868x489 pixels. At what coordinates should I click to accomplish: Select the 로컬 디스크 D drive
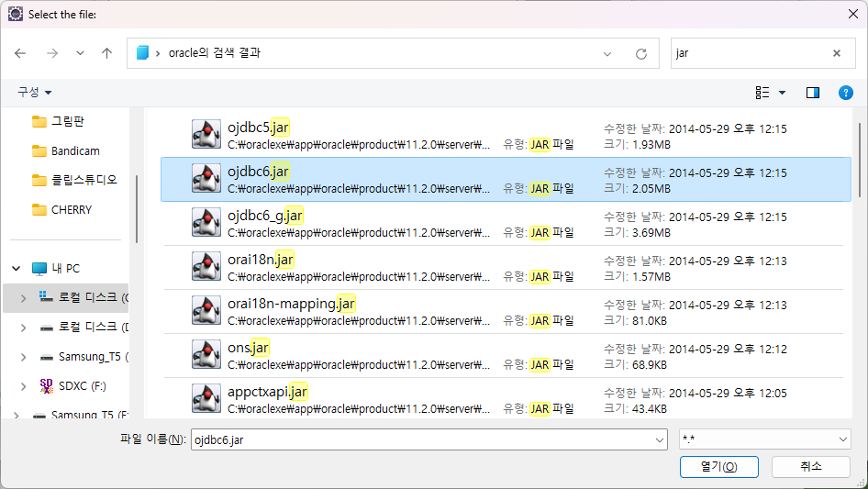click(x=83, y=328)
